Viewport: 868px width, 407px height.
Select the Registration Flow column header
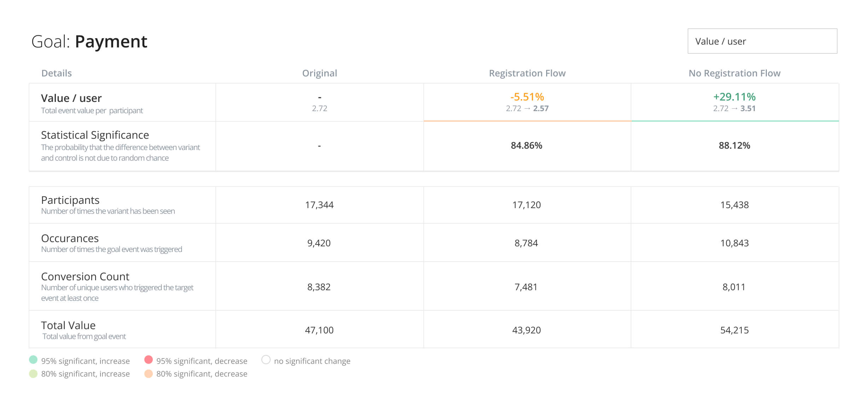pyautogui.click(x=527, y=73)
